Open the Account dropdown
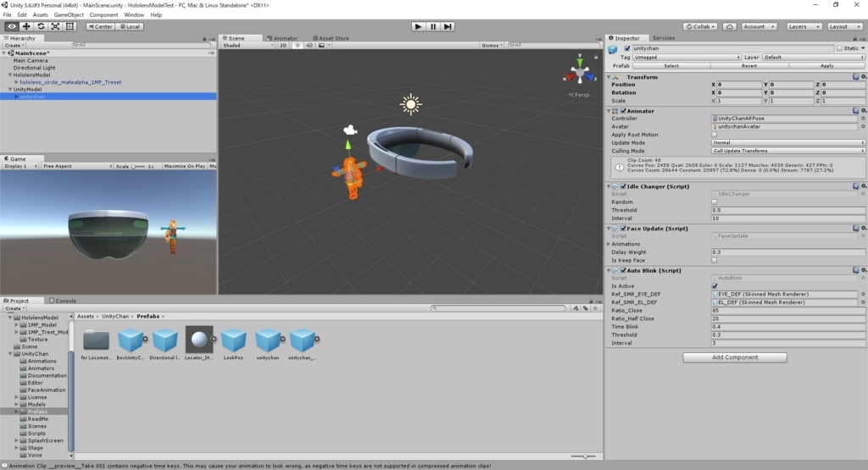The width and height of the screenshot is (868, 470). click(759, 26)
